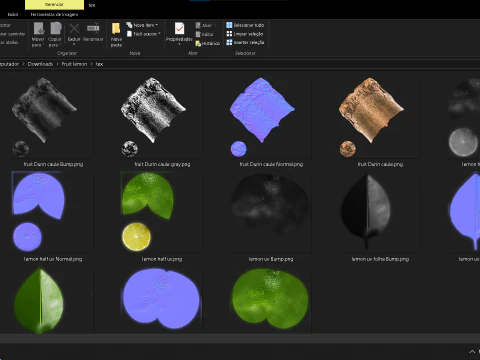Viewport: 480px width, 360px height.
Task: Select the green lemon skin texture in bottom row
Action: point(270,299)
